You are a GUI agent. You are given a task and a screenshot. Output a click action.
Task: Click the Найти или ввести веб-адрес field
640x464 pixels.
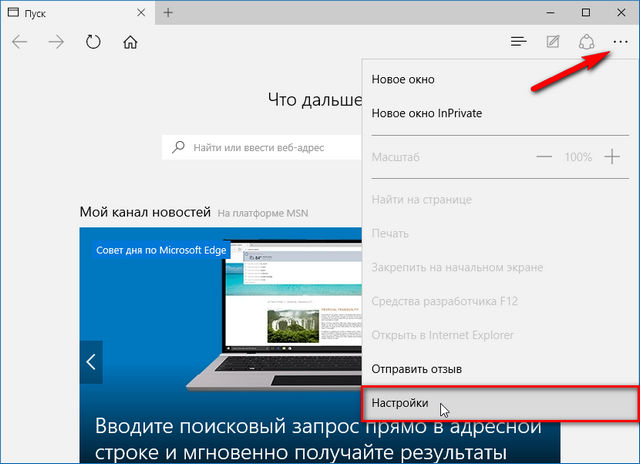(x=262, y=147)
